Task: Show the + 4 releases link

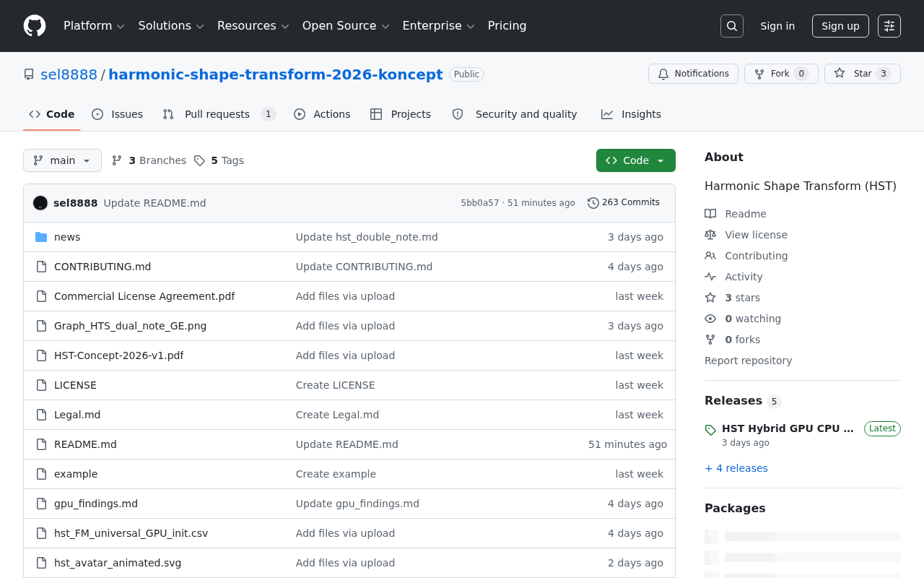Action: (736, 468)
